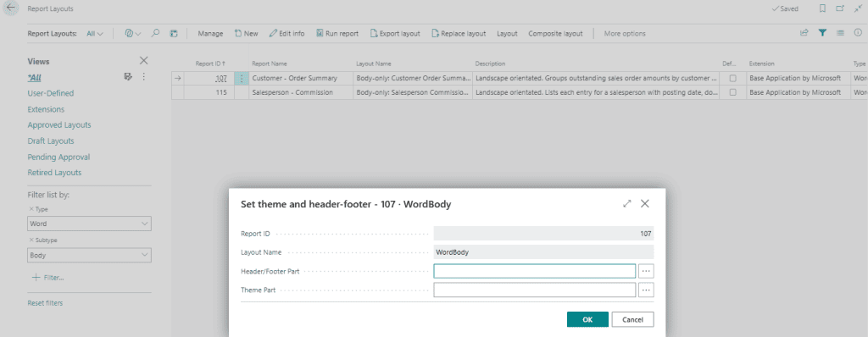868x337 pixels.
Task: Select the *All view
Action: tap(34, 77)
